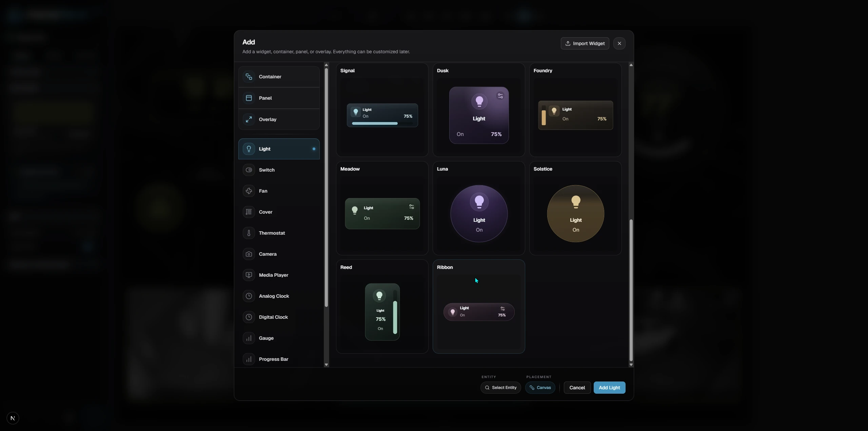Click the Reed preview vertical brightness bar
868x431 pixels.
(395, 312)
